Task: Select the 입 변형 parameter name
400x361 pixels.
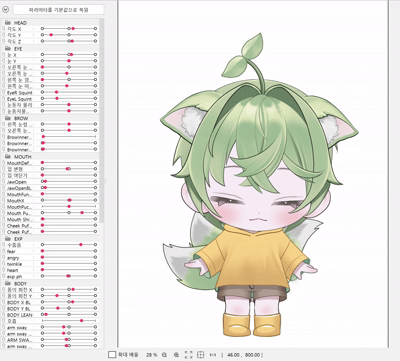Action: click(15, 169)
